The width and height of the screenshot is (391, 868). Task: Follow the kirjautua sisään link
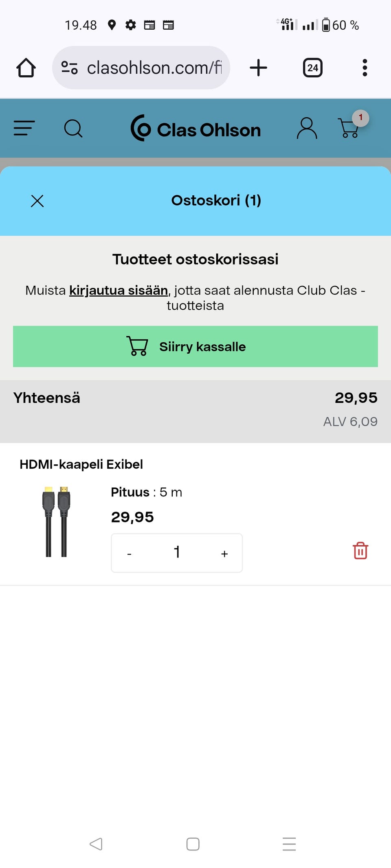coord(119,291)
